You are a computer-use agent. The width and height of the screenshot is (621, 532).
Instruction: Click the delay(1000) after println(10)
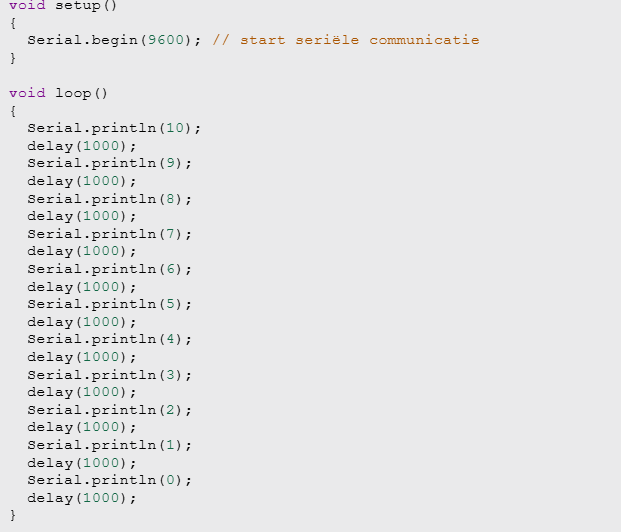tap(82, 146)
